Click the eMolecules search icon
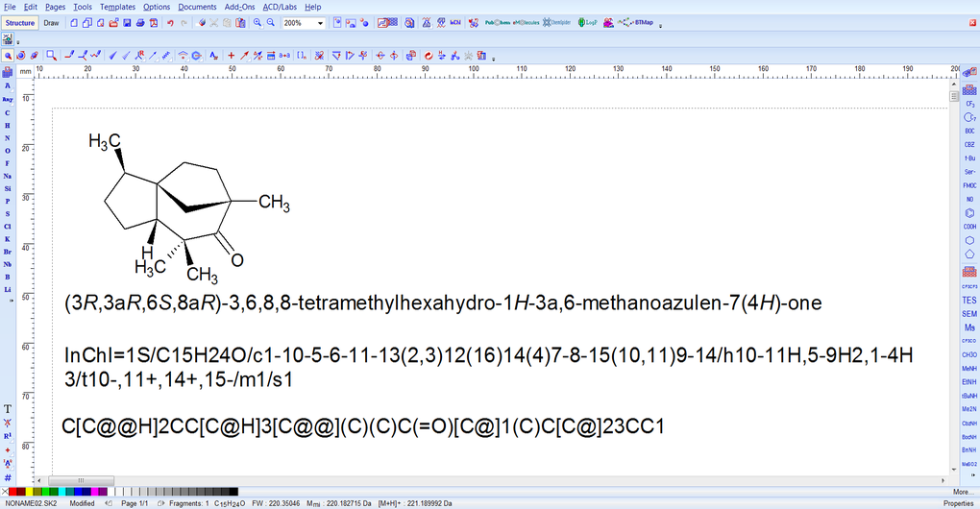 [526, 23]
